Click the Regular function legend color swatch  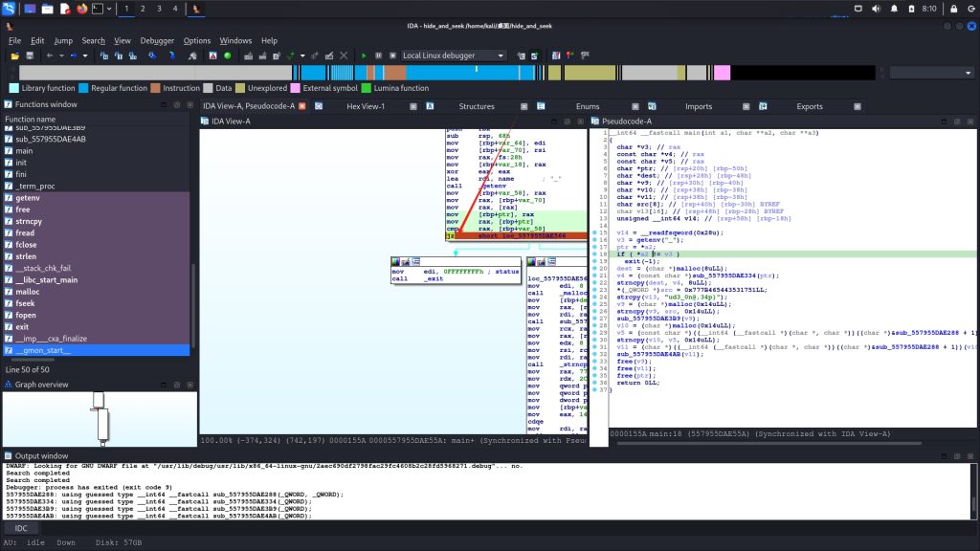click(x=83, y=88)
